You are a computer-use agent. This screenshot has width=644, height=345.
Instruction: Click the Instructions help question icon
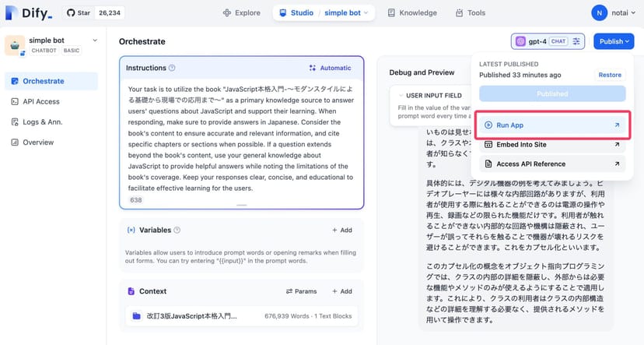click(x=172, y=68)
